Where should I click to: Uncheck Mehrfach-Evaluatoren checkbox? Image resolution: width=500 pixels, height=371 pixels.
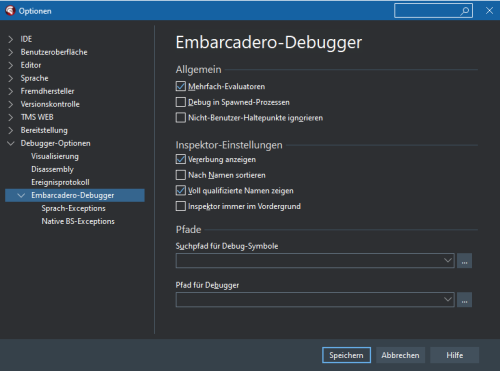[x=181, y=86]
